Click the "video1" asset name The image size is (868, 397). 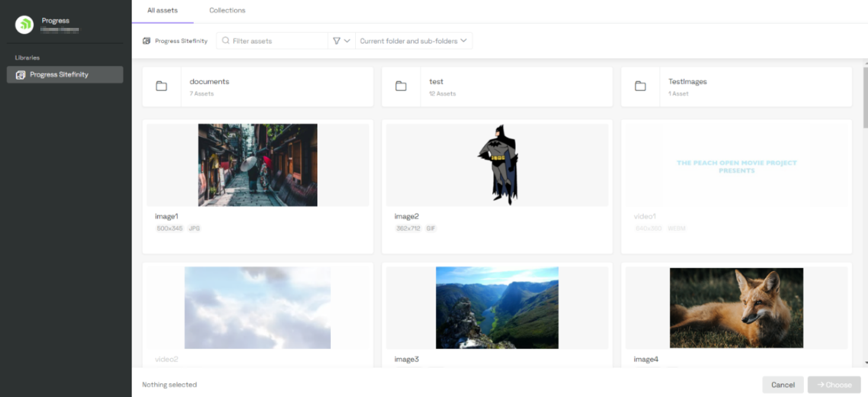646,217
